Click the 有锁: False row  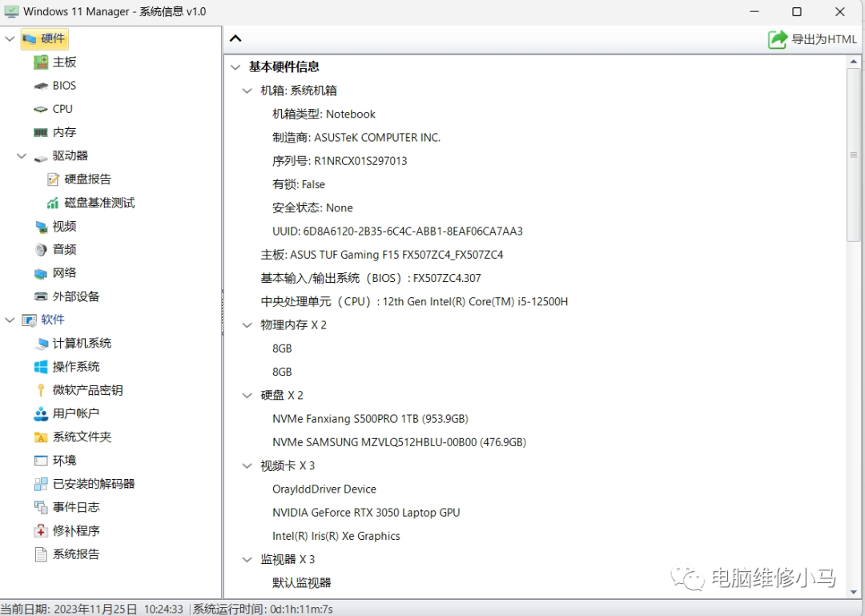(x=299, y=184)
